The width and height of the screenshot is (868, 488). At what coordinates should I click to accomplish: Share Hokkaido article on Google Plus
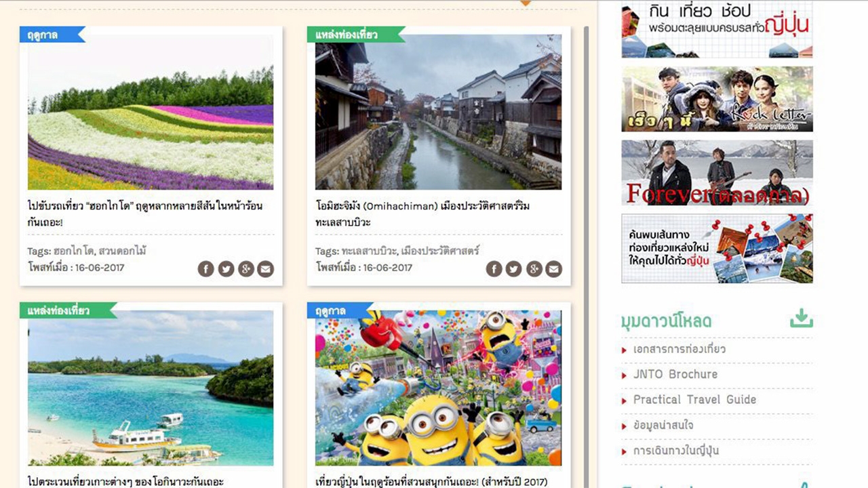(x=246, y=269)
